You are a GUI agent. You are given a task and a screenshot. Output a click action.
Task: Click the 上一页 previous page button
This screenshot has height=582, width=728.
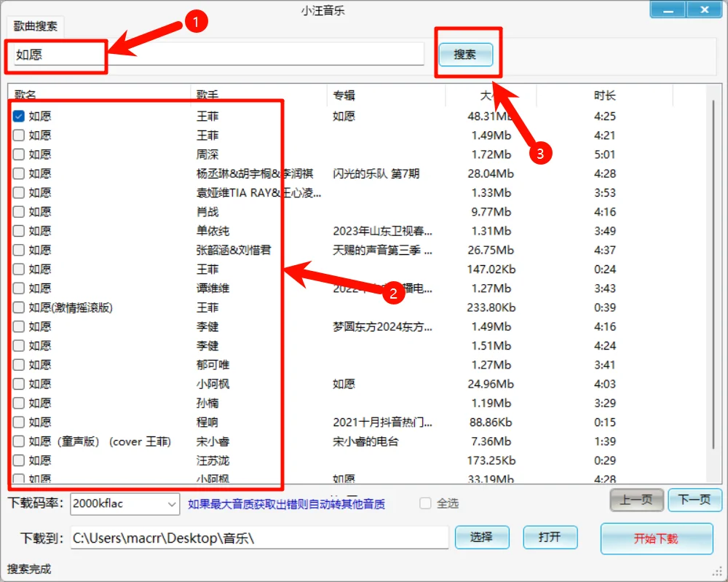coord(636,500)
